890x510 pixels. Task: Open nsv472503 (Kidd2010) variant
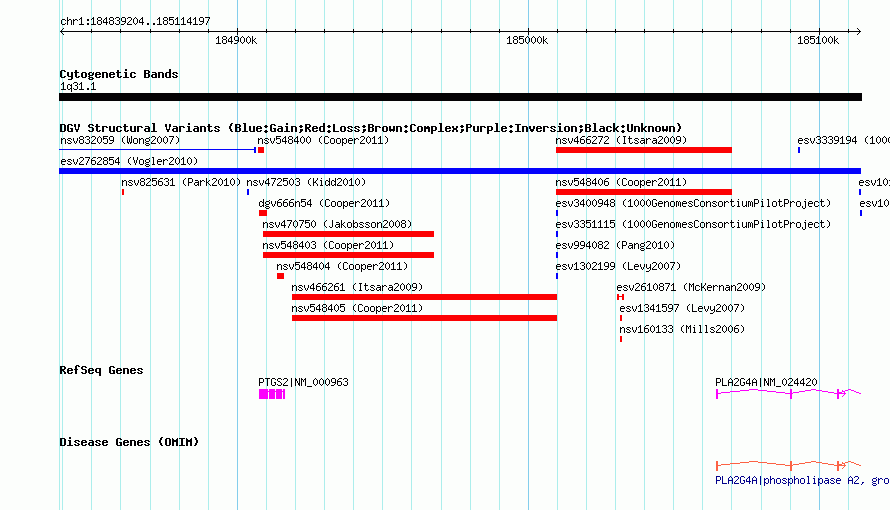point(306,182)
